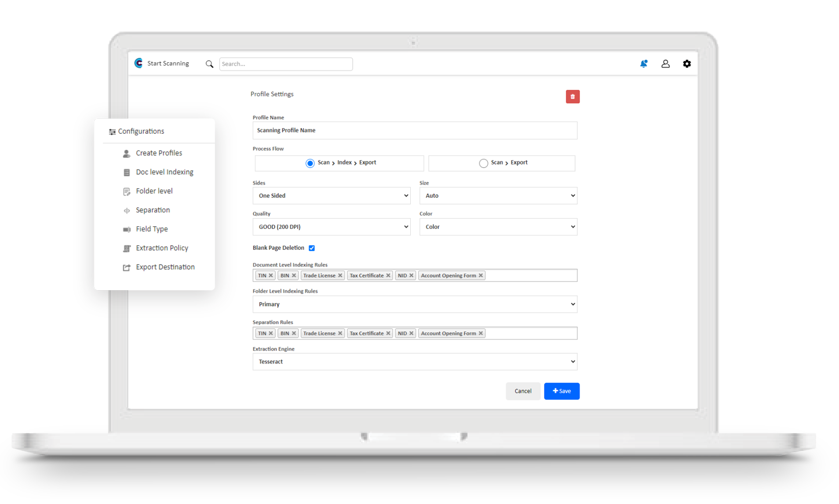Image resolution: width=839 pixels, height=504 pixels.
Task: Open the Sides dropdown showing One Sided
Action: (332, 196)
